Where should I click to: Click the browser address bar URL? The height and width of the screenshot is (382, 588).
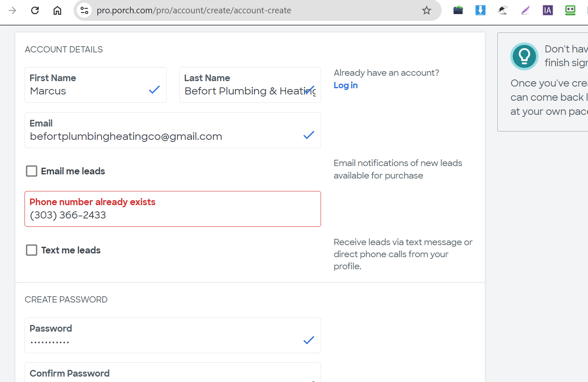[194, 10]
